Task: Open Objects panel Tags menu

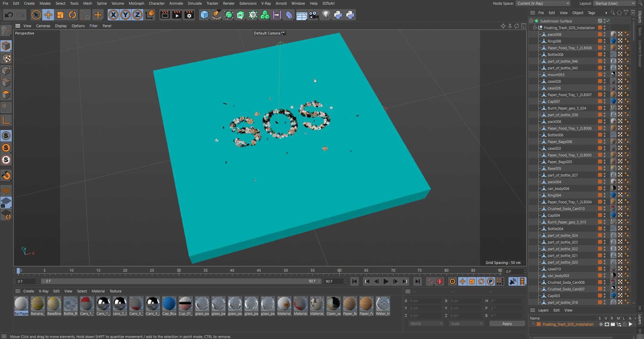Action: (591, 13)
